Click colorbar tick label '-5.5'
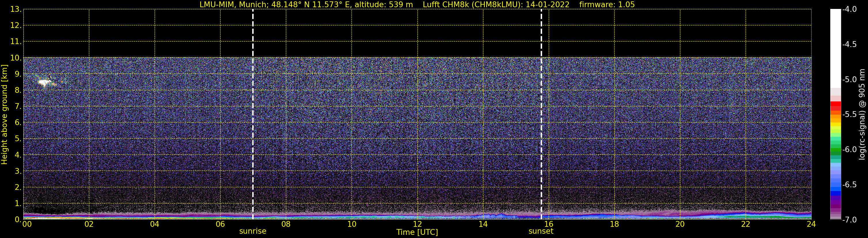 (849, 115)
